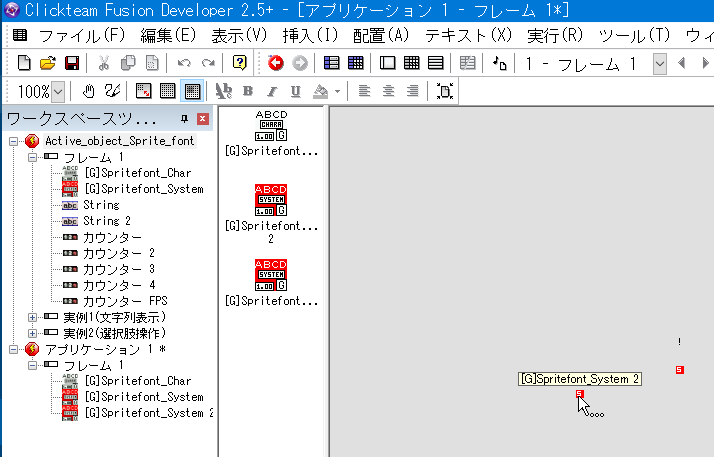Save the application with the floppy disk icon

[71, 63]
